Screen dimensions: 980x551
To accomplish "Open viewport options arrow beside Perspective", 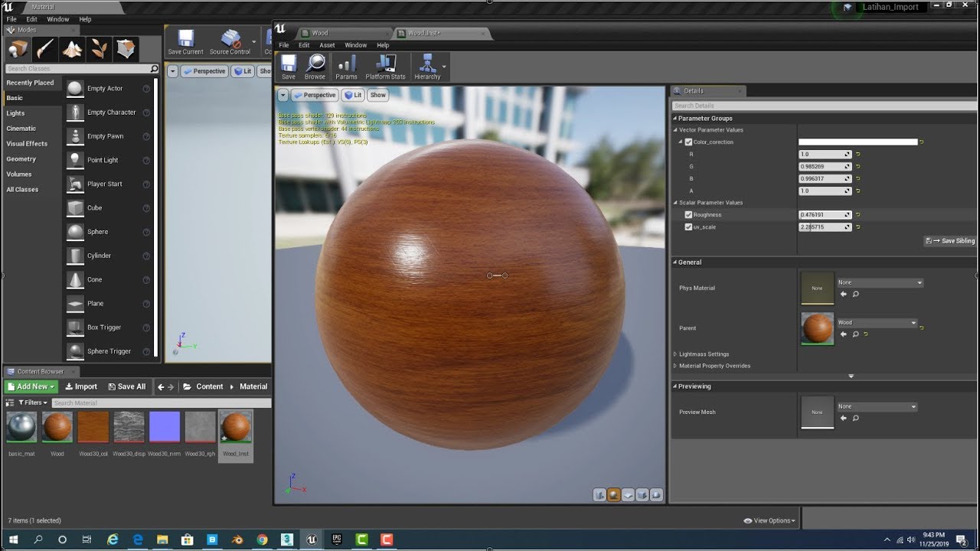I will pyautogui.click(x=283, y=95).
